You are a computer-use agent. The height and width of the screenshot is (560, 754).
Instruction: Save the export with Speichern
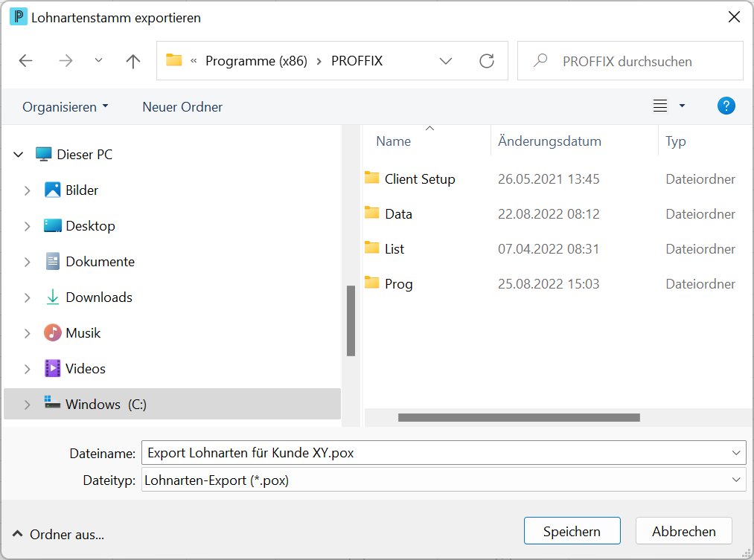572,531
